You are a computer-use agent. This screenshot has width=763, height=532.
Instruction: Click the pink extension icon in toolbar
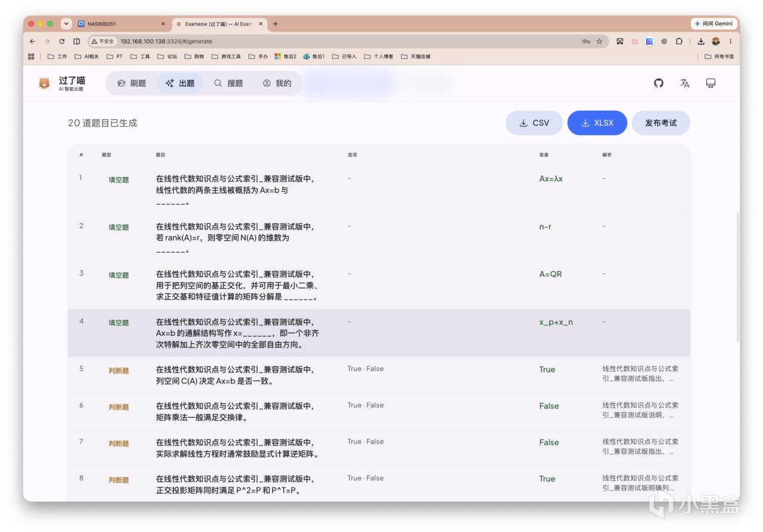tap(634, 41)
